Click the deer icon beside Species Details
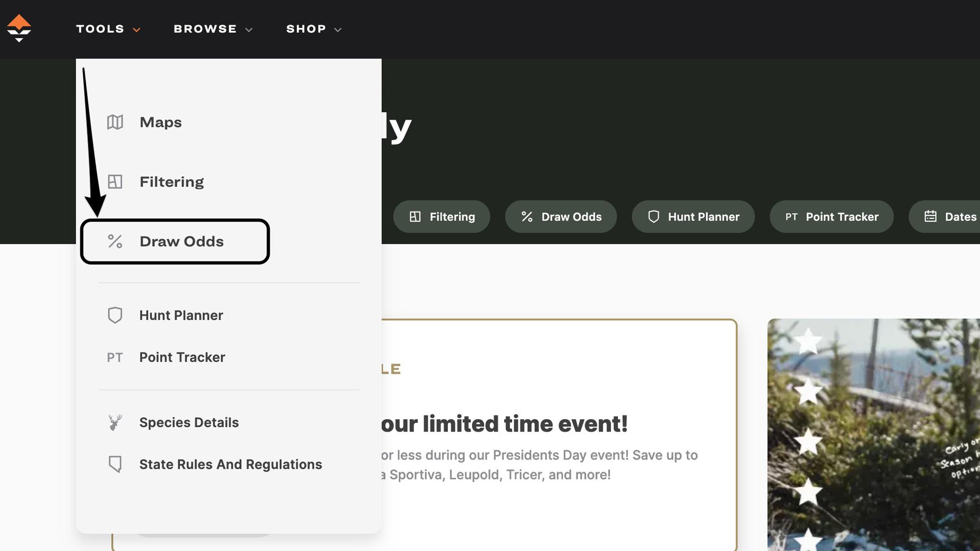 115,422
